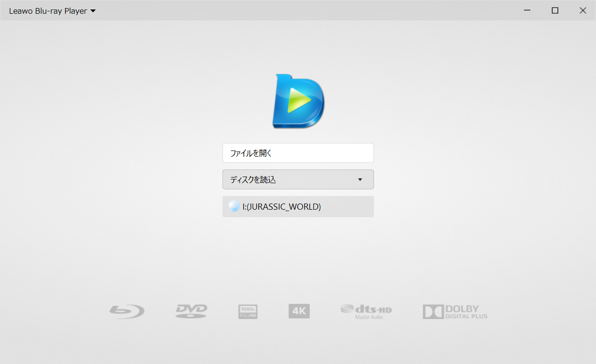The image size is (596, 364).
Task: Click the dropdown arrow on ディスクを読込
Action: [360, 179]
